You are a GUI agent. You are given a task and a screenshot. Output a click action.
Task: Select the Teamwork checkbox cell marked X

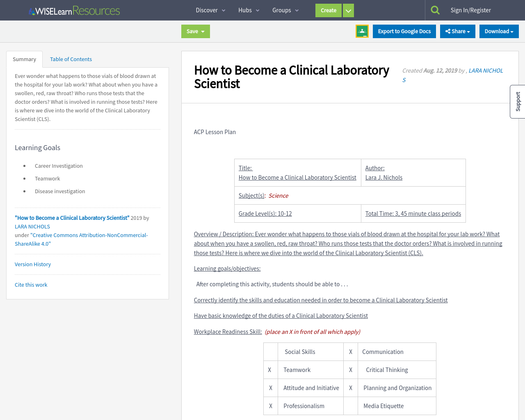270,370
